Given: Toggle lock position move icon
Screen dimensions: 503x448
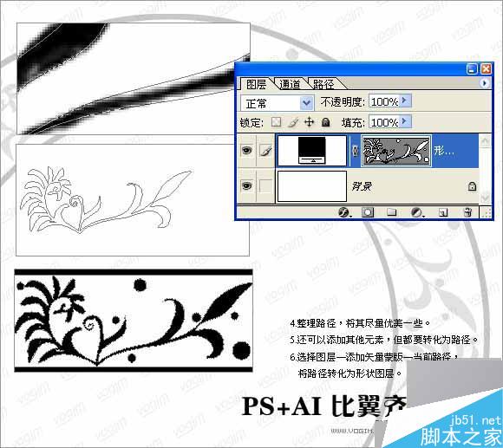Looking at the screenshot, I should coord(309,122).
